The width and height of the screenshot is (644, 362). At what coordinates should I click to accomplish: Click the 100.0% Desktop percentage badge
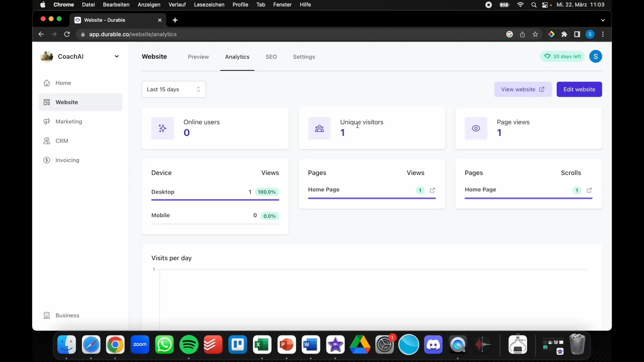coord(267,192)
